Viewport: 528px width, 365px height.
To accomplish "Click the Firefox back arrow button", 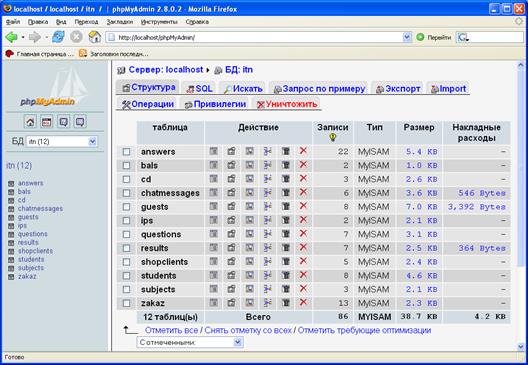I will pos(11,37).
